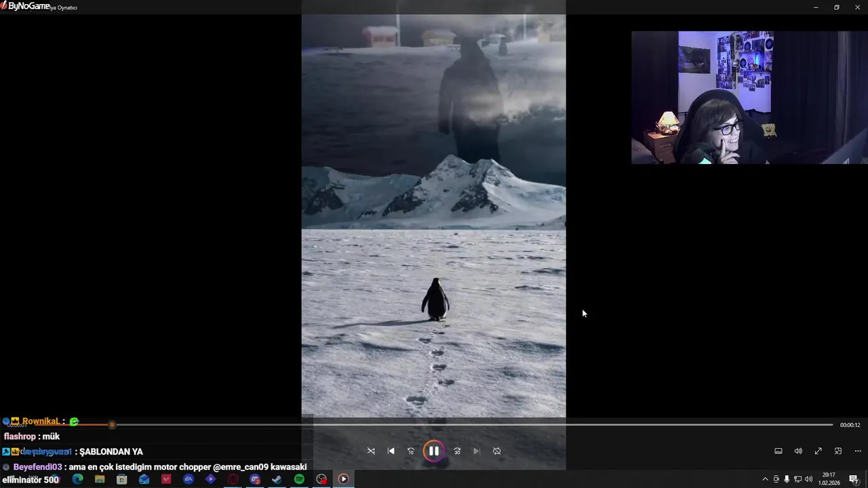Image resolution: width=868 pixels, height=488 pixels.
Task: Open Discord from taskbar
Action: click(255, 479)
